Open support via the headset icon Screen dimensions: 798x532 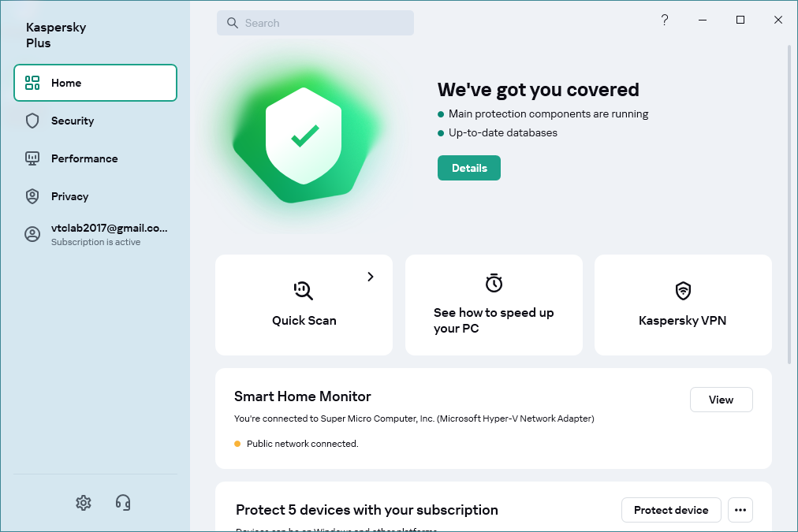tap(123, 503)
